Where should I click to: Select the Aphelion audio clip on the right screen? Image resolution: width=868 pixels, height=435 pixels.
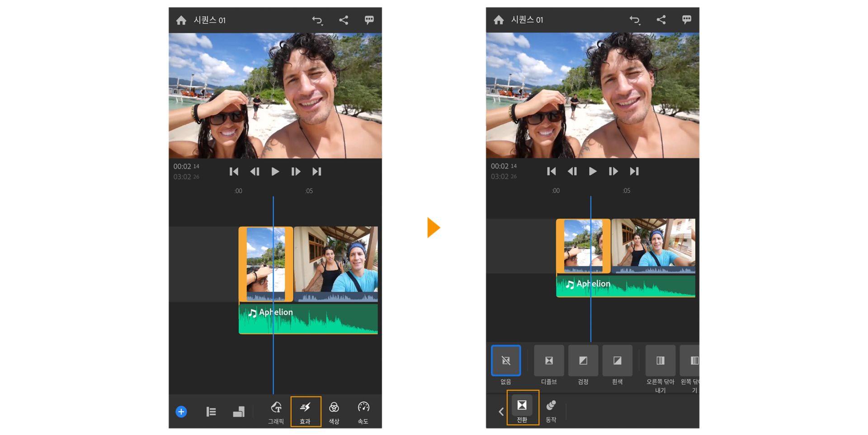tap(626, 286)
